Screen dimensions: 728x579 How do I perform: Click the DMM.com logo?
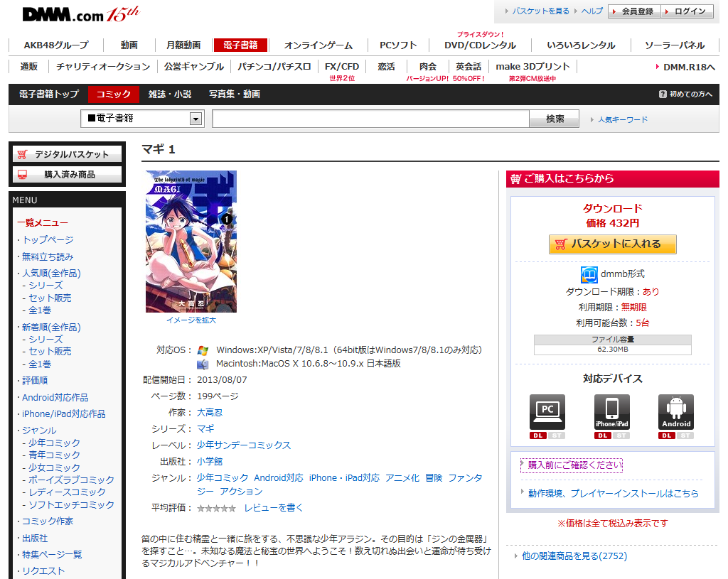80,14
